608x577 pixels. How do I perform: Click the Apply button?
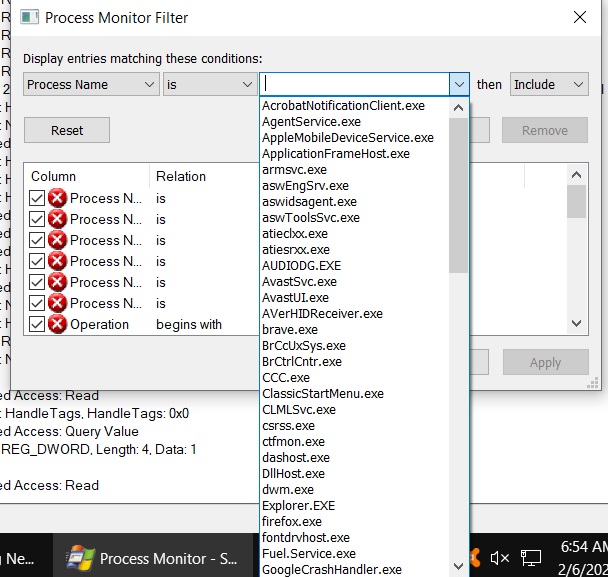pyautogui.click(x=546, y=362)
